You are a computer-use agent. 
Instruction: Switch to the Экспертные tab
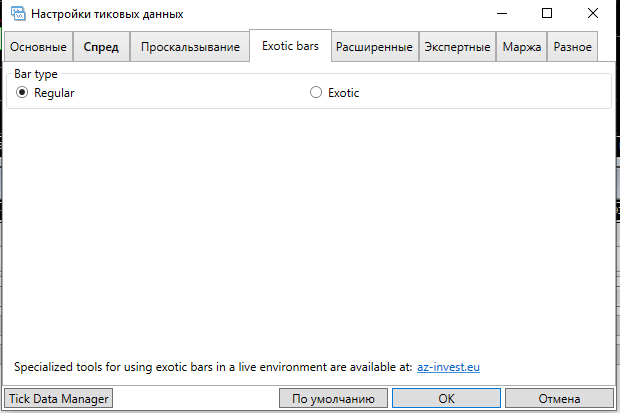[457, 47]
